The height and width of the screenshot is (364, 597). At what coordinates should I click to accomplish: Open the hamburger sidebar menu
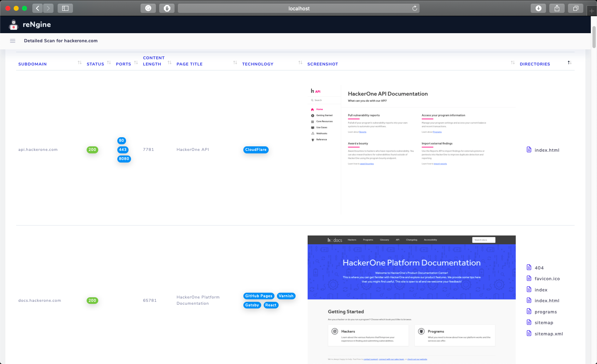[12, 41]
